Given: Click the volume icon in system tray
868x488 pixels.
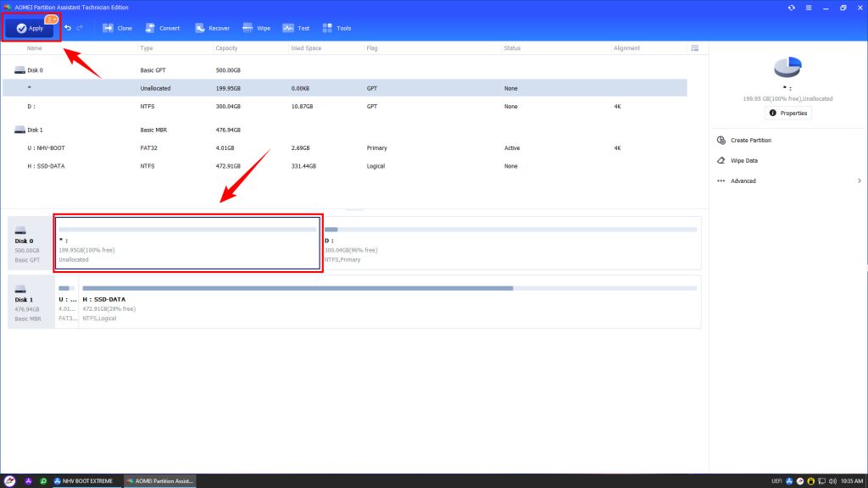Looking at the screenshot, I should 832,481.
